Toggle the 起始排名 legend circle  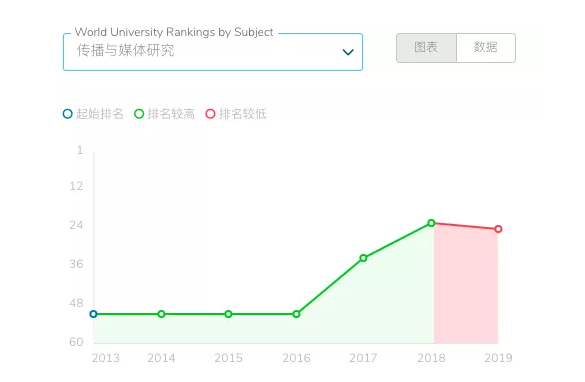pyautogui.click(x=68, y=114)
